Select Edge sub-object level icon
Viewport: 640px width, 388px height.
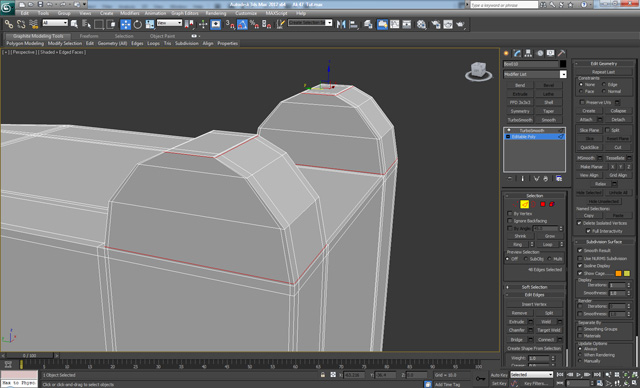click(x=524, y=204)
